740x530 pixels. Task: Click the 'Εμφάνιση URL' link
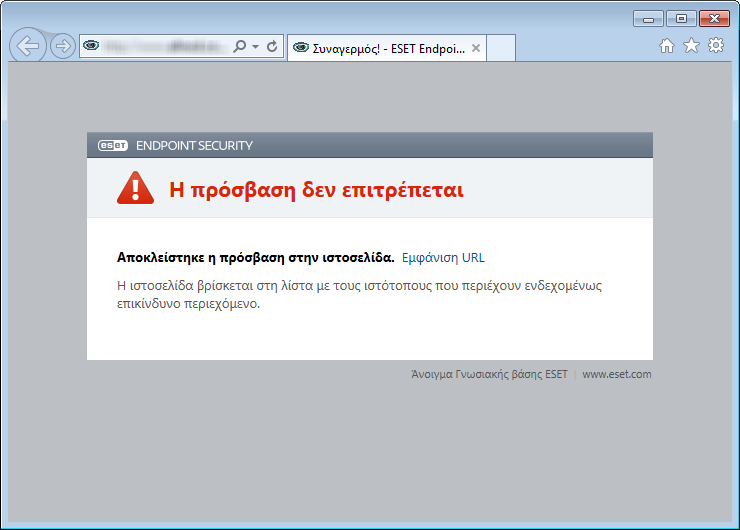click(443, 258)
